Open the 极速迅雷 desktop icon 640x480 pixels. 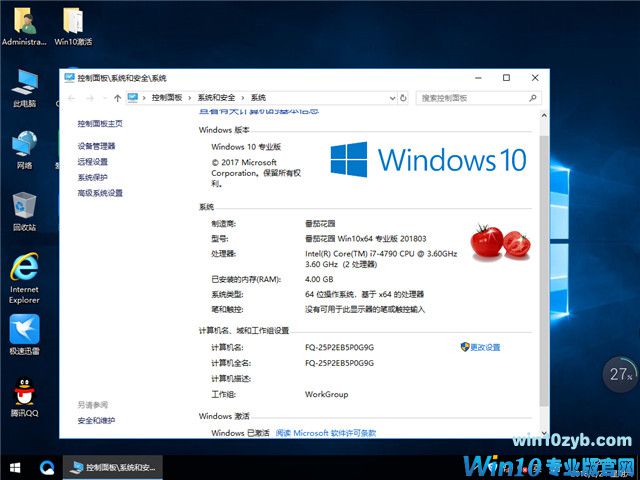(24, 333)
